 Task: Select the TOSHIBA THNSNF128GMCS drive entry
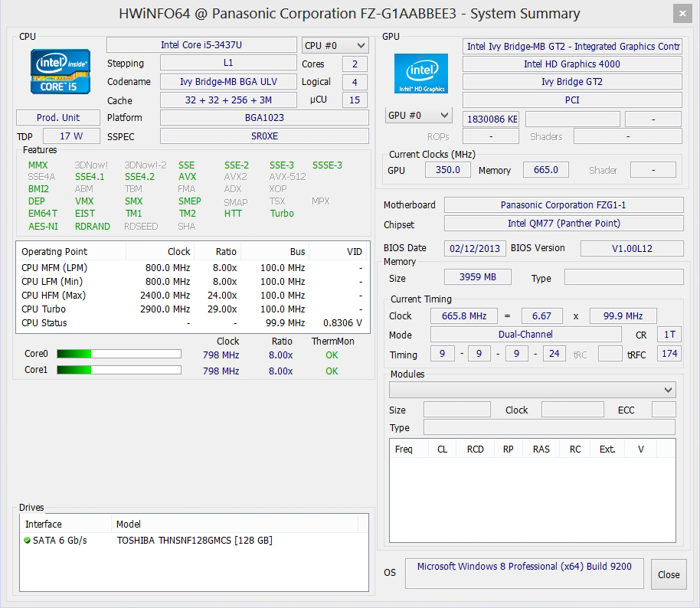tap(195, 541)
